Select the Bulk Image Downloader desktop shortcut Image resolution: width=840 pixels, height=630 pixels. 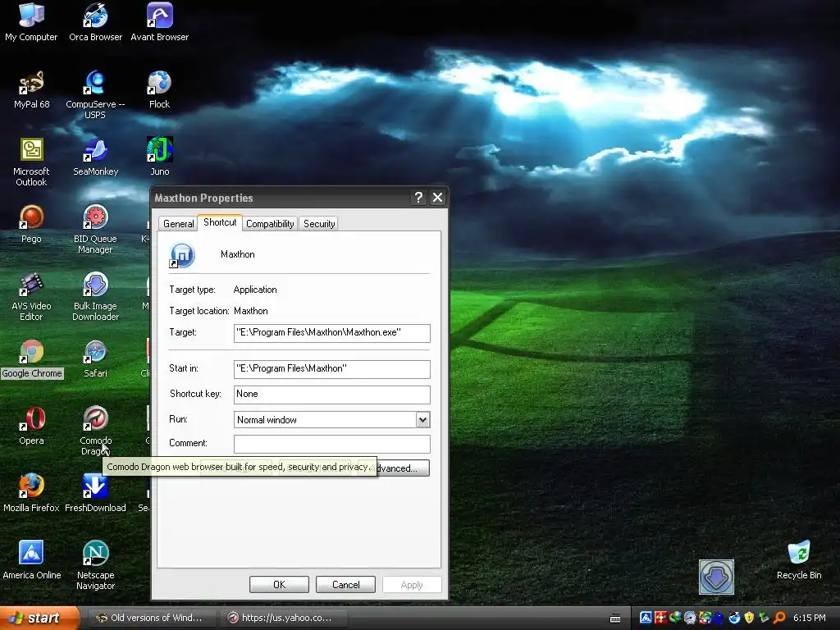click(x=95, y=297)
